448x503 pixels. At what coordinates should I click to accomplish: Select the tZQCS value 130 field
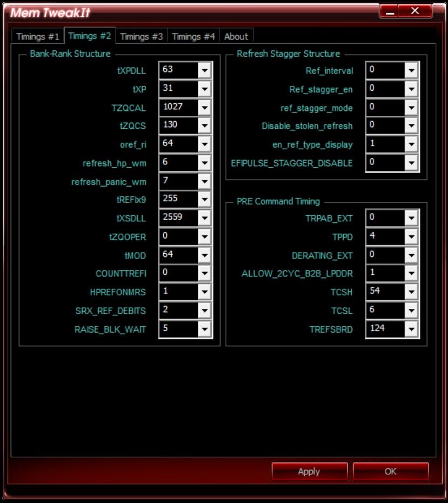point(179,125)
